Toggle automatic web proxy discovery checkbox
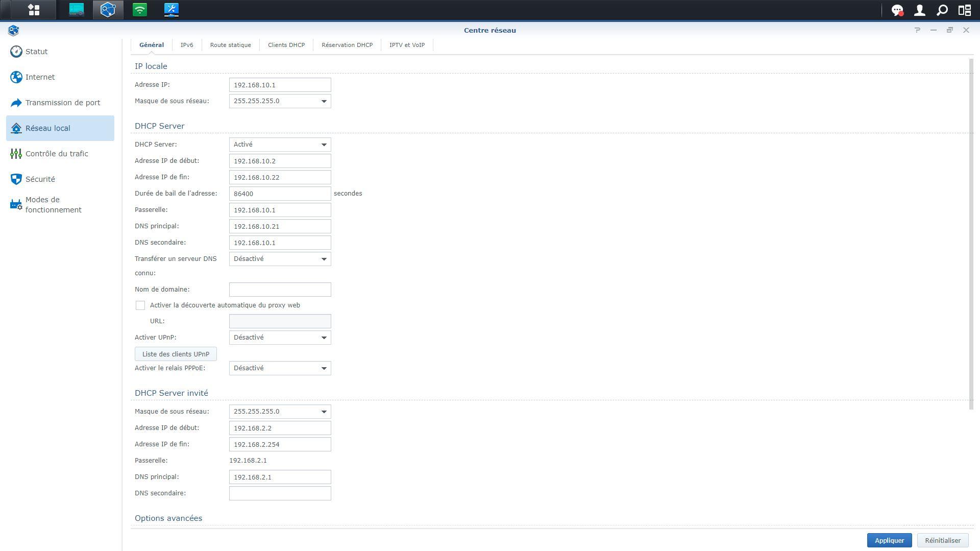The width and height of the screenshot is (980, 551). tap(140, 305)
